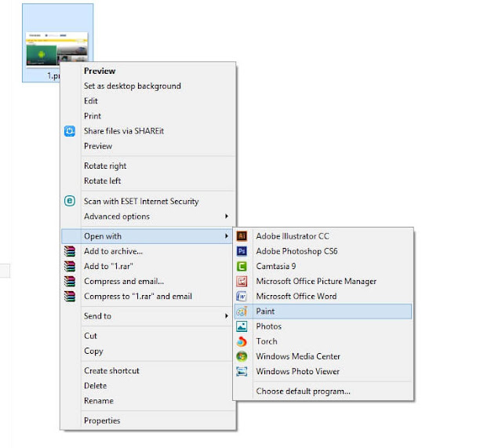Click the Windows Media Center icon

tap(242, 356)
